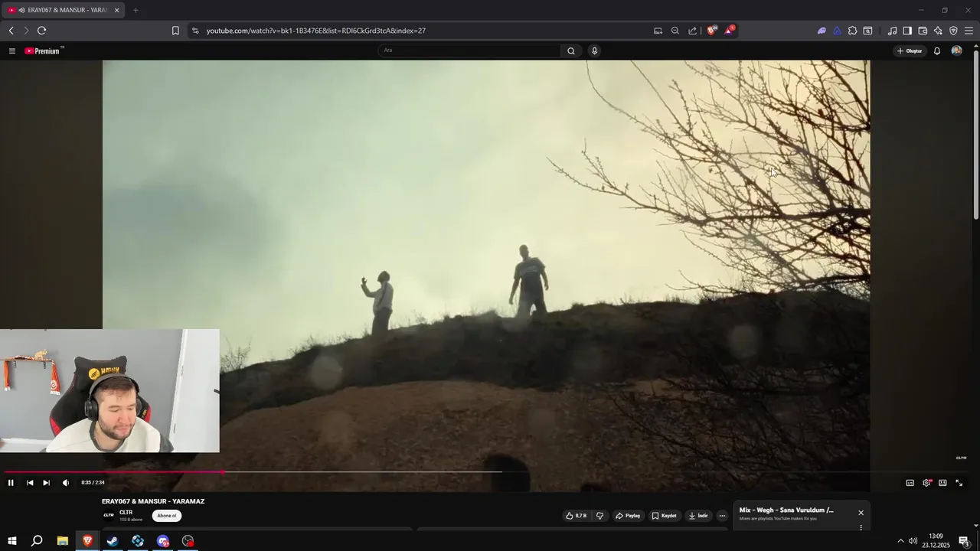Like the video showing 8,7 B
The width and height of the screenshot is (980, 551).
click(x=577, y=516)
